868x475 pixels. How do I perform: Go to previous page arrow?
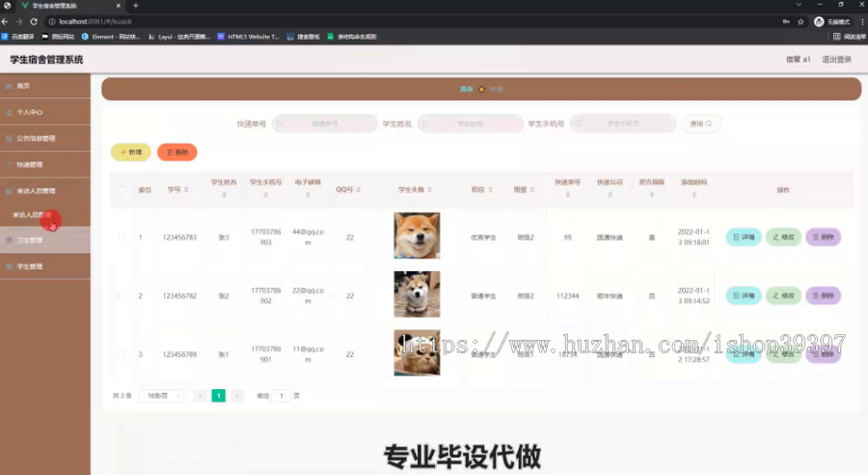point(201,396)
